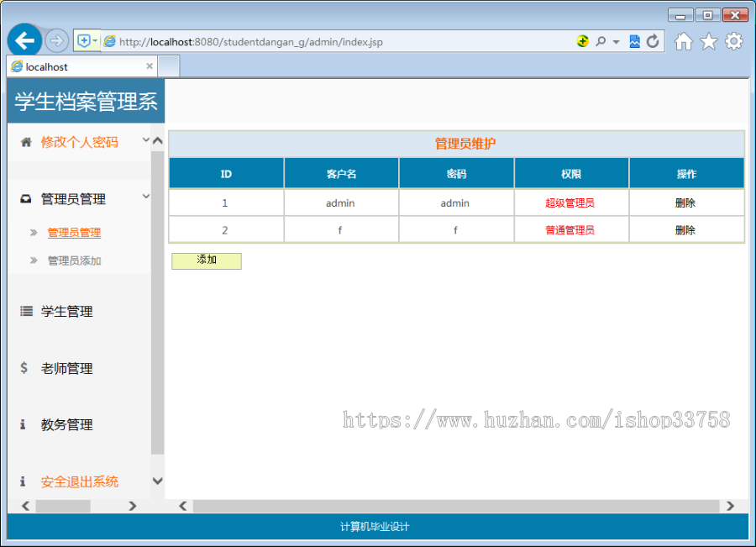The image size is (756, 547).
Task: Click main content horizontal scroll-right arrow
Action: 731,506
